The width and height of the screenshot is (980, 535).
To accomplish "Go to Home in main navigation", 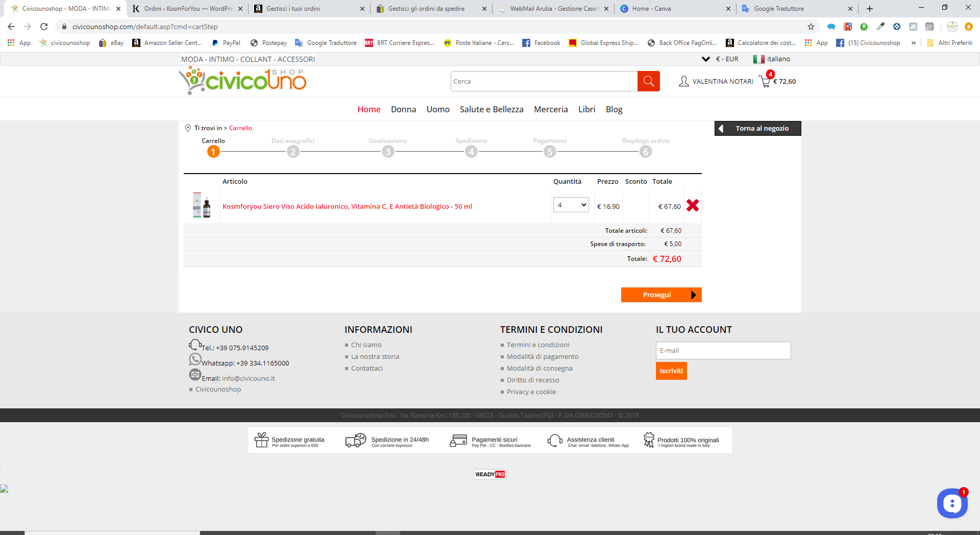I will click(369, 109).
